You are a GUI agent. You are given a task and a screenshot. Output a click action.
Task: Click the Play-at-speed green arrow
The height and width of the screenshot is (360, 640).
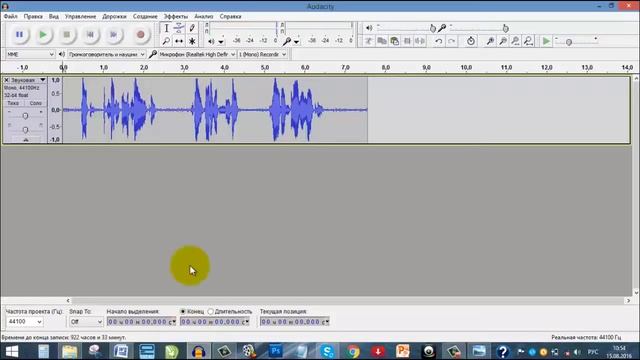(546, 41)
